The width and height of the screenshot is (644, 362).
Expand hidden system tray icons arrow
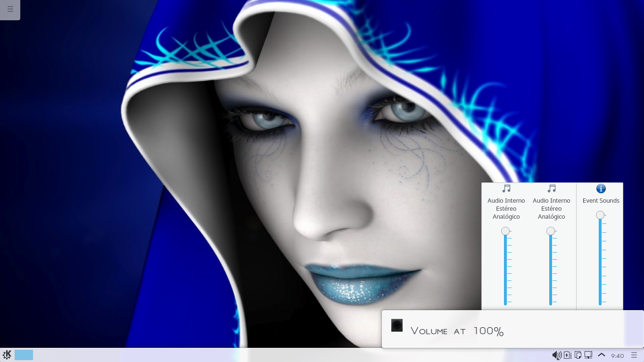tap(602, 355)
